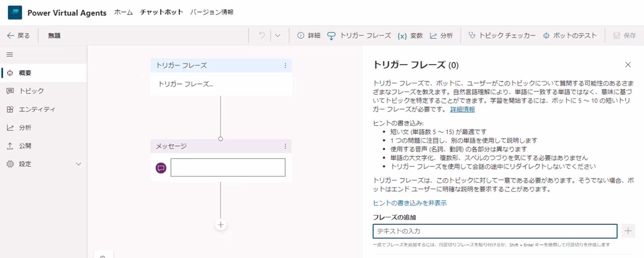Click the connector circle above メッセージ node
This screenshot has height=258, width=644.
(x=221, y=139)
